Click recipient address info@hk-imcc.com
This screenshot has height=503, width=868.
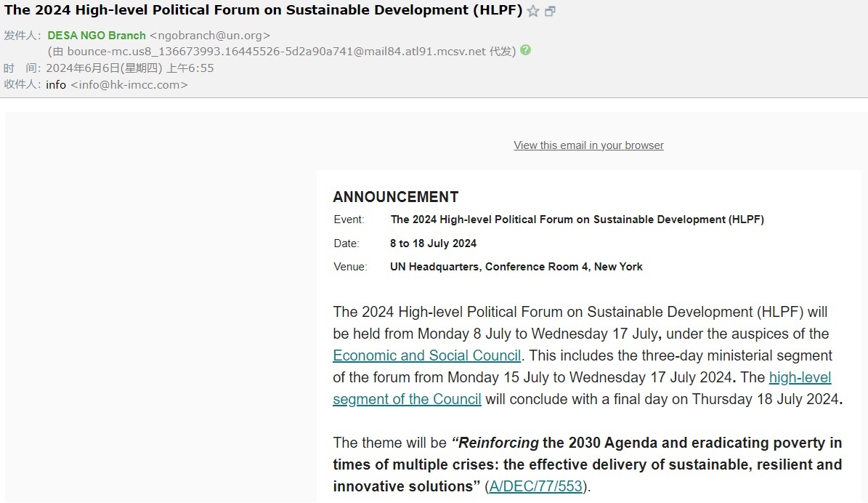(129, 85)
